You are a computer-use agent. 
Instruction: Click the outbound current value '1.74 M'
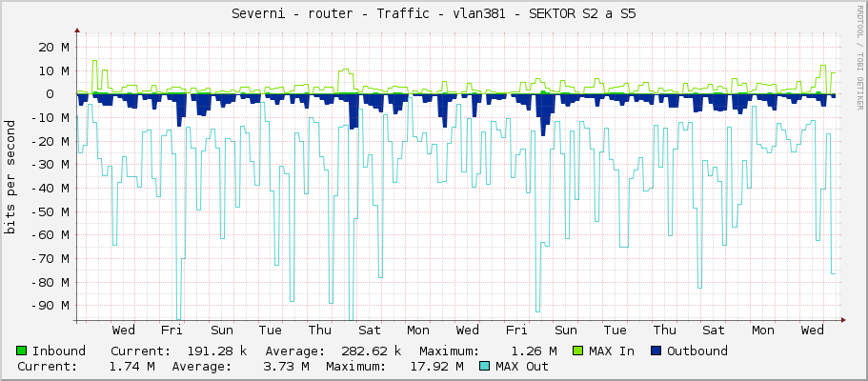coord(132,366)
